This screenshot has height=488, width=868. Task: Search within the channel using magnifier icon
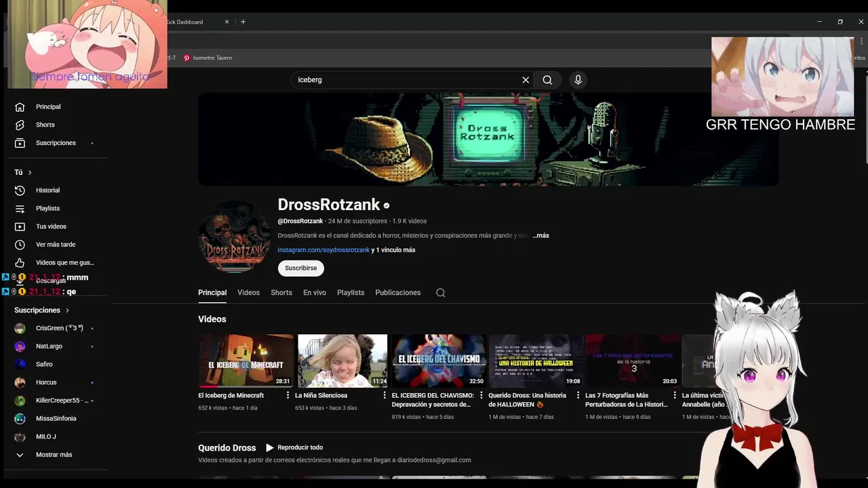click(x=441, y=293)
